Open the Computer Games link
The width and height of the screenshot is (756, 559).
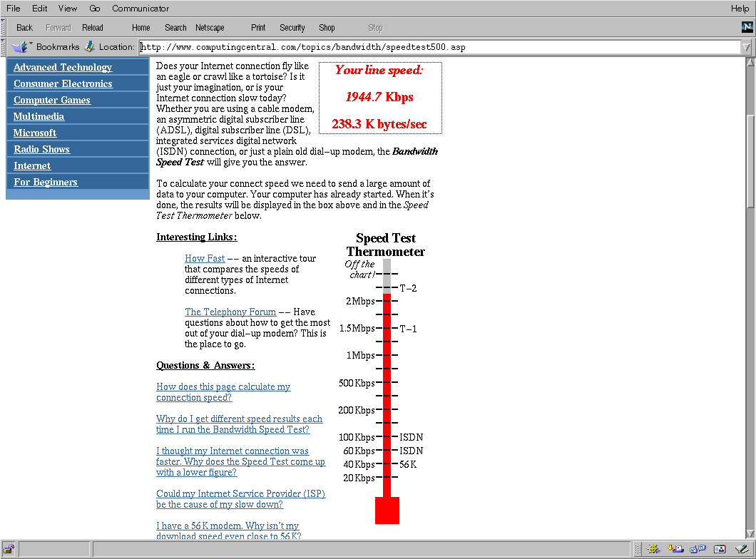(x=52, y=100)
